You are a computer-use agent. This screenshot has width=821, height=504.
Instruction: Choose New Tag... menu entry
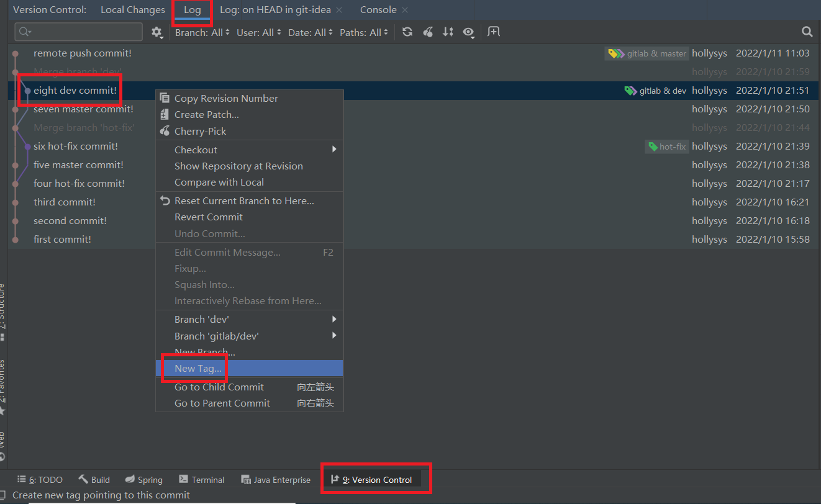point(249,368)
